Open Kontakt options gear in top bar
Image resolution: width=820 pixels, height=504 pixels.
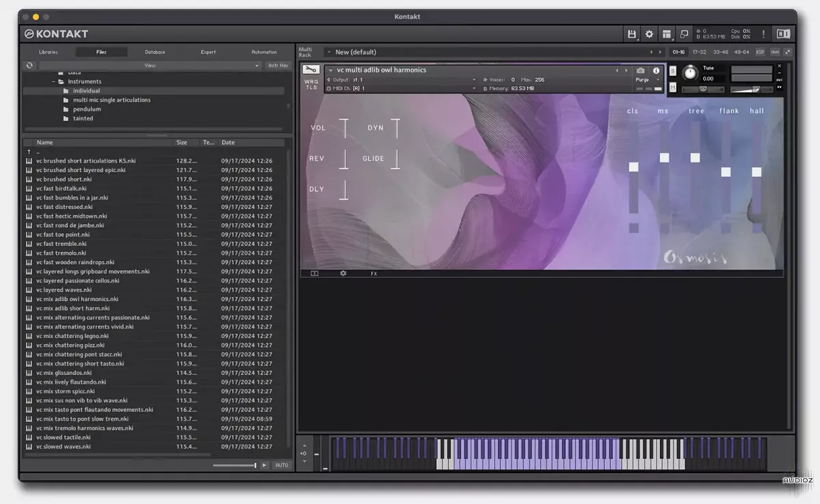point(649,34)
